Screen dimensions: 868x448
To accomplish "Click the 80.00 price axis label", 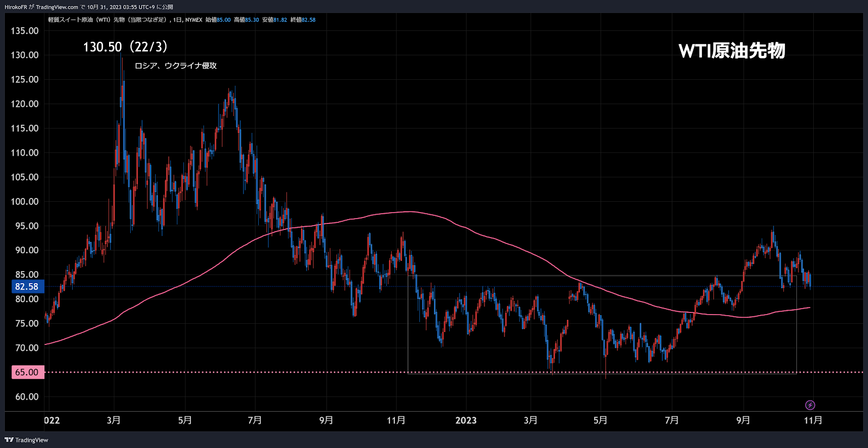I will [x=27, y=299].
